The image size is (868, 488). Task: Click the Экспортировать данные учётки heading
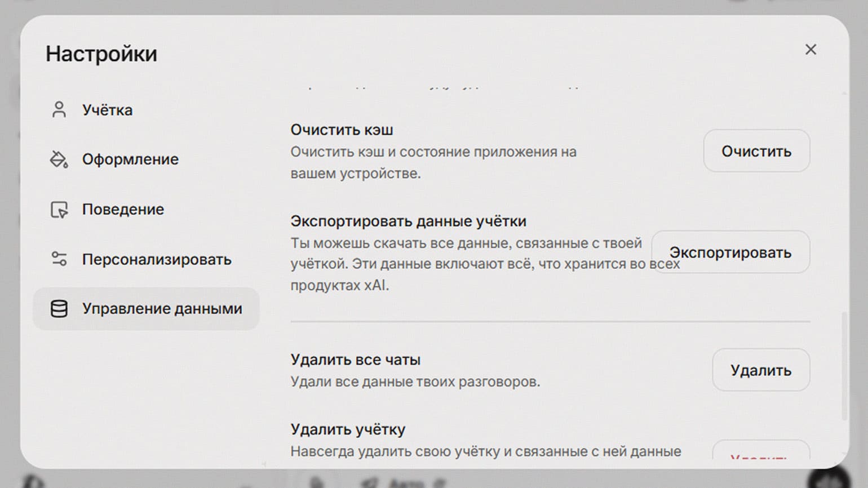tap(408, 221)
